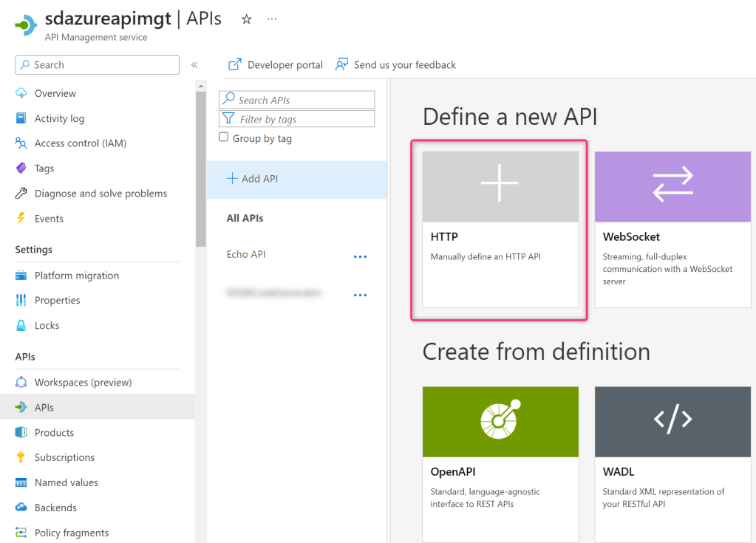
Task: Open the ellipsis menu next to title
Action: [272, 19]
